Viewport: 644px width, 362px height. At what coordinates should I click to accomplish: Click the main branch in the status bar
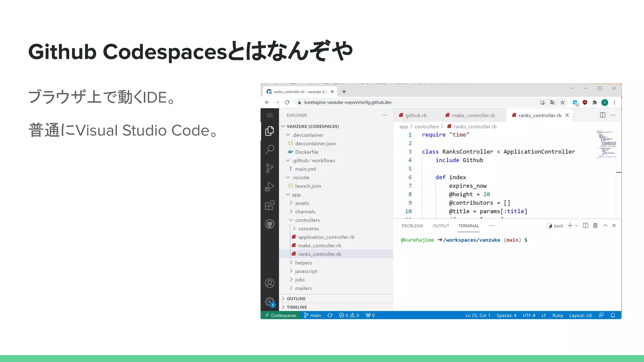[x=312, y=315]
